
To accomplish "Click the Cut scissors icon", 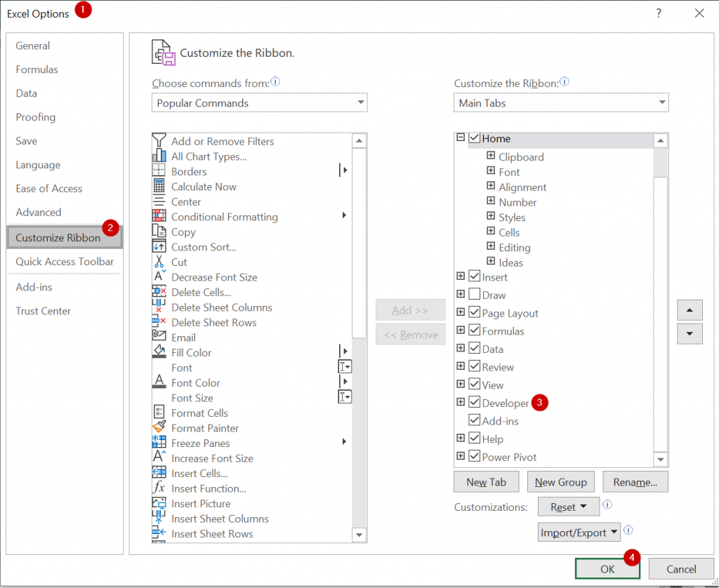I will tap(159, 262).
